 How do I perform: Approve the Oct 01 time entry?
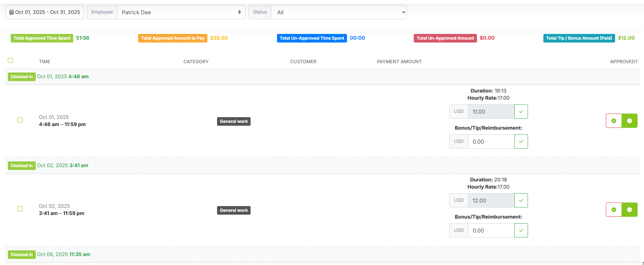pos(629,121)
